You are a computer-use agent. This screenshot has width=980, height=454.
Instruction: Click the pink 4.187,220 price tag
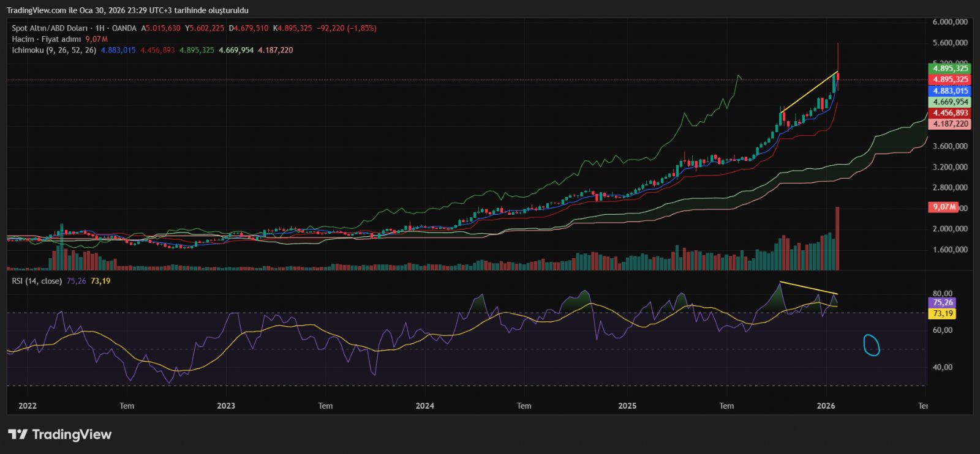[x=950, y=124]
